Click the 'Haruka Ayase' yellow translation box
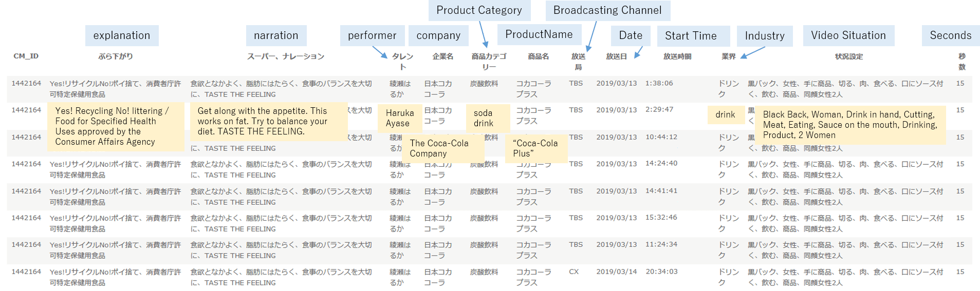Viewport: 980px width, 291px height. 400,118
